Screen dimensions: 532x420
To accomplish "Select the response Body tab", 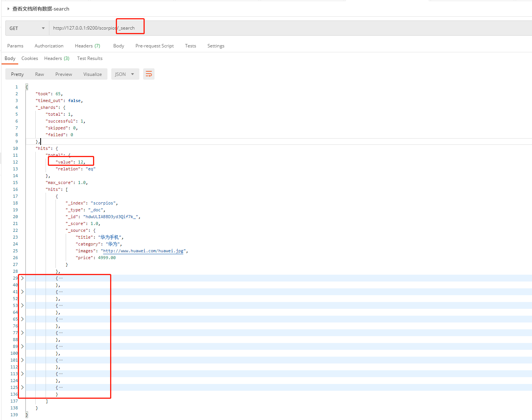I will pyautogui.click(x=10, y=58).
